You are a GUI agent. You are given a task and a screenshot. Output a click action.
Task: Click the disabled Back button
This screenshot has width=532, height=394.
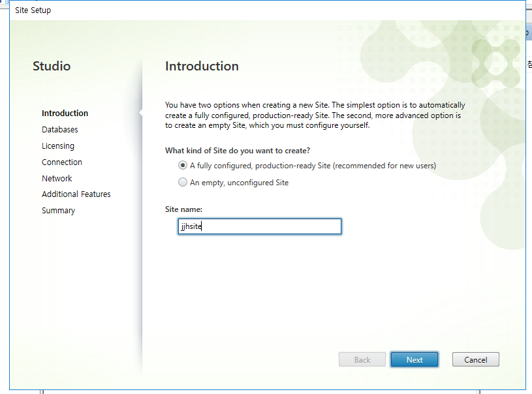[362, 360]
